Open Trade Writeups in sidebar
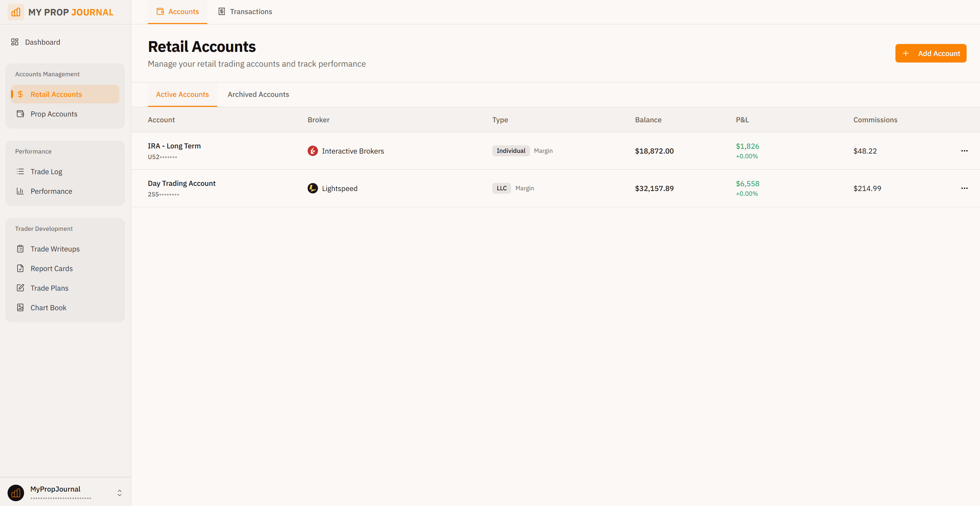Screen dimensions: 980x506 tap(65, 249)
